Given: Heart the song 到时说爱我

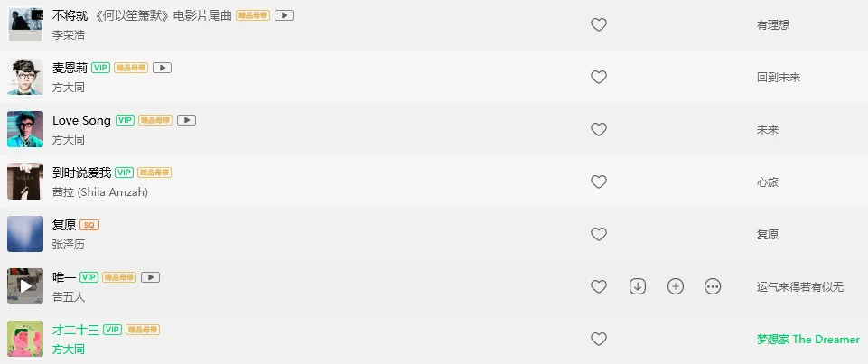Looking at the screenshot, I should click(598, 182).
